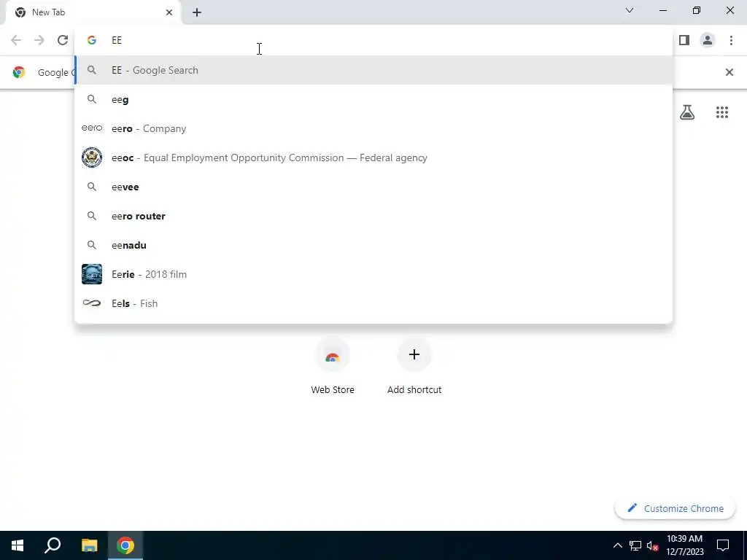Image resolution: width=747 pixels, height=560 pixels.
Task: Select the 'Eels - Fish' suggestion
Action: pos(373,303)
